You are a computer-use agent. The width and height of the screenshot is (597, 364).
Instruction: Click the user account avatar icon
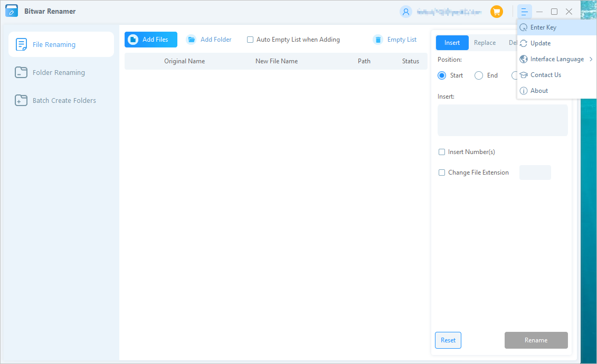coord(406,12)
